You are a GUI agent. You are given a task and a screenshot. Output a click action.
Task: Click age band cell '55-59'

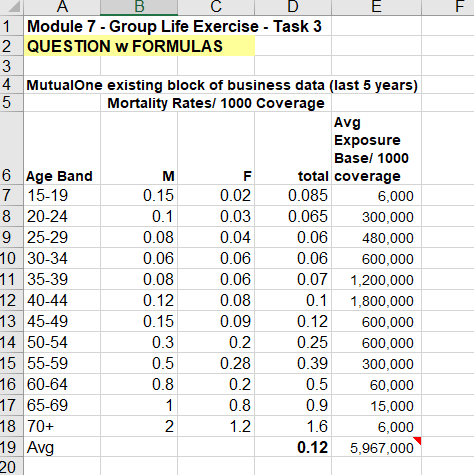[x=62, y=363]
